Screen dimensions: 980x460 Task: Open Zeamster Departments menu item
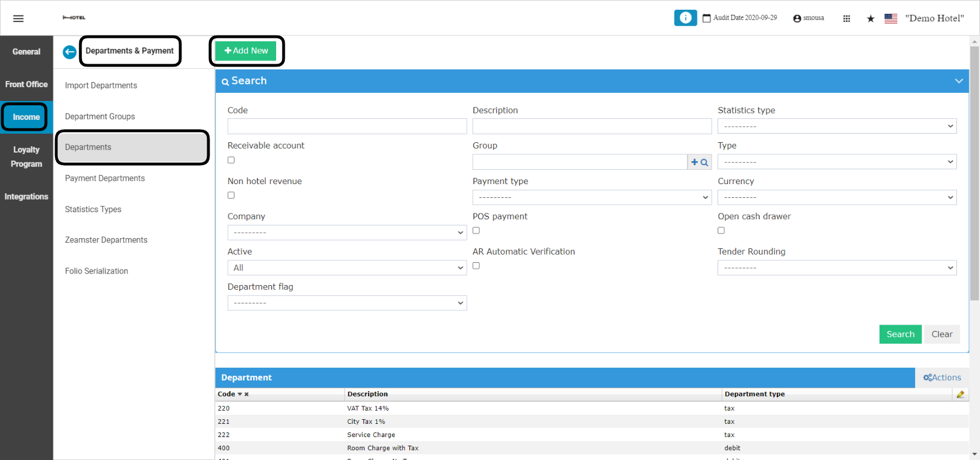point(106,240)
